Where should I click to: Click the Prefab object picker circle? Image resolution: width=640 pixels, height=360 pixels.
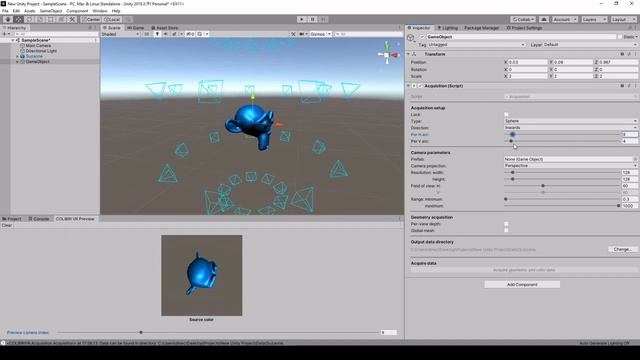tap(635, 159)
